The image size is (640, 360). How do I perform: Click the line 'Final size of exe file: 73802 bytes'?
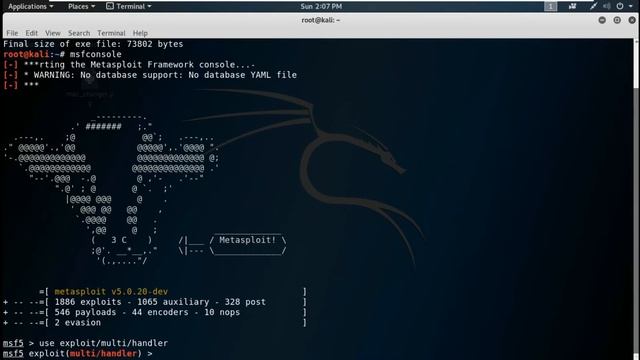point(93,44)
